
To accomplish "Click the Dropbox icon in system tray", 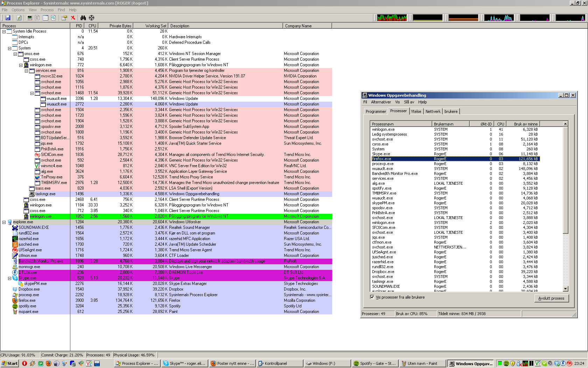I will (x=556, y=363).
